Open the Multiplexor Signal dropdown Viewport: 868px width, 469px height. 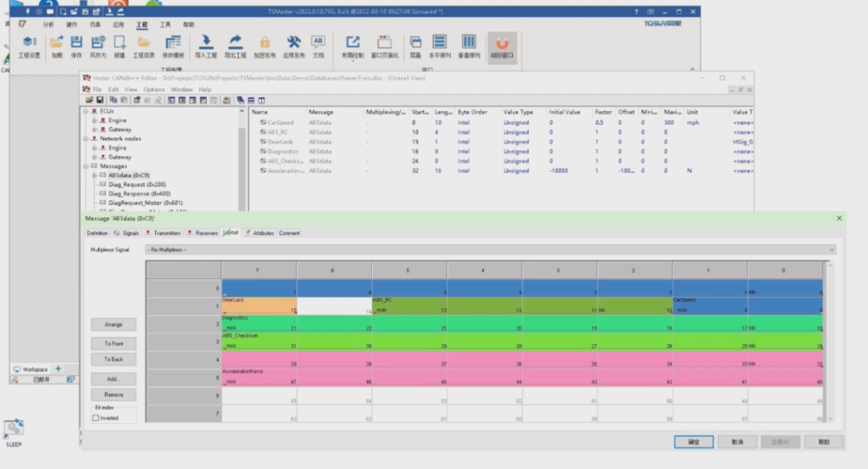point(490,249)
